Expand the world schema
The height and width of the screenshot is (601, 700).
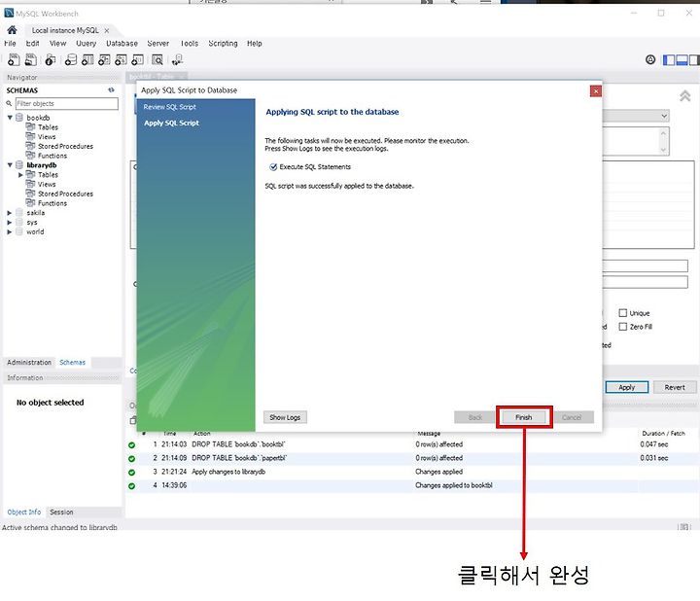click(x=10, y=231)
